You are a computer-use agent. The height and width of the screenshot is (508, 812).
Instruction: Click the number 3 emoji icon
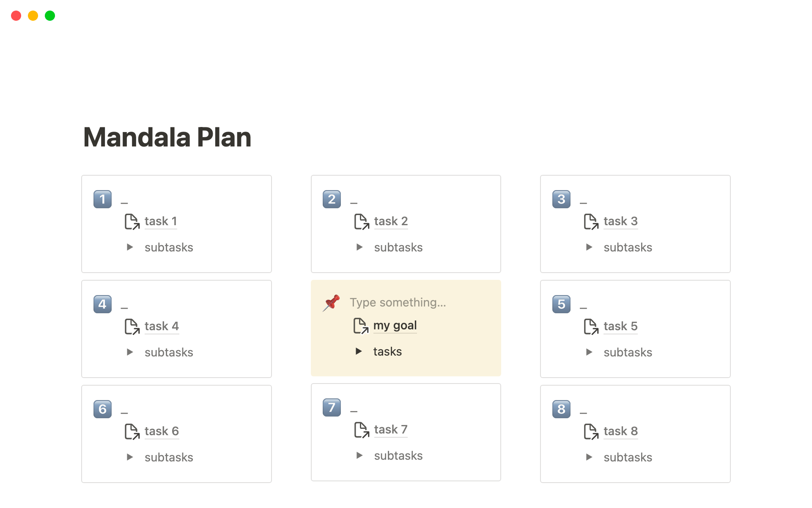561,199
